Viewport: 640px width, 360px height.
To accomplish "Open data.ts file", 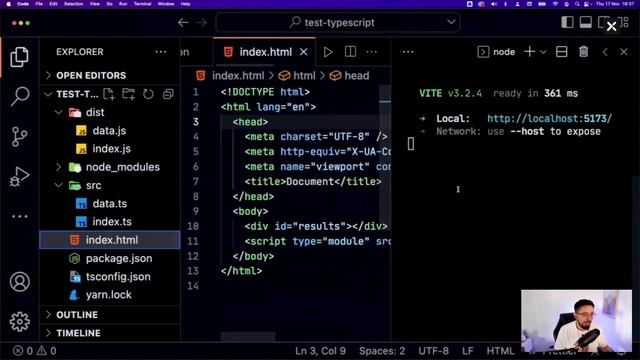I will pos(110,203).
